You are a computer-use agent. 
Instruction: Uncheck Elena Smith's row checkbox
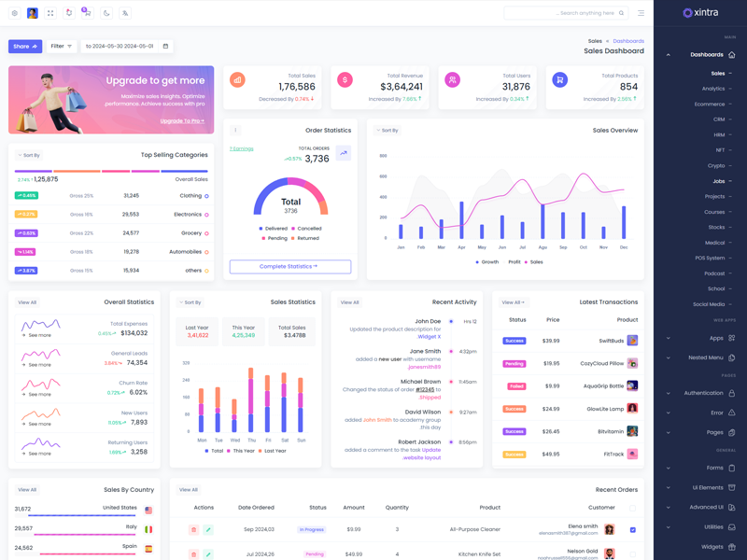pyautogui.click(x=632, y=529)
